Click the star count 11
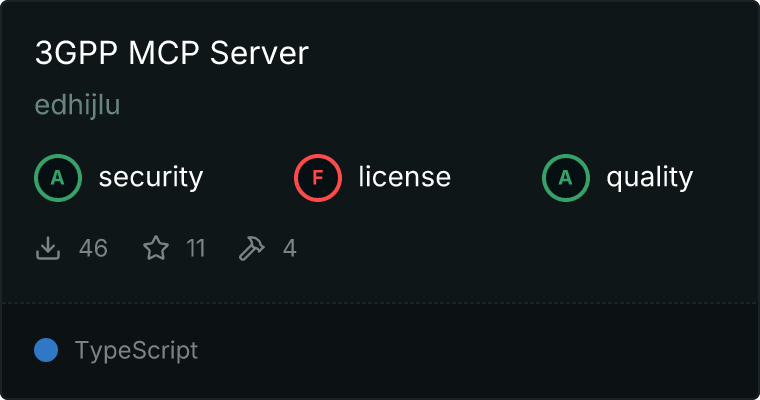 click(x=195, y=248)
